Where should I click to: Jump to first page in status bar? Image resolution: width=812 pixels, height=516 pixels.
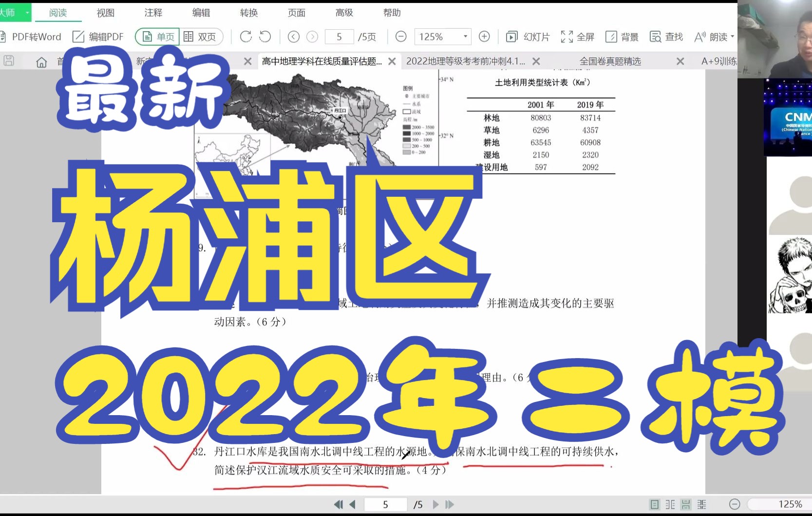click(x=338, y=504)
